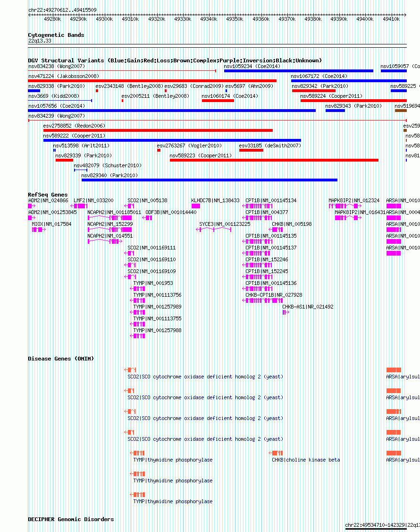The image size is (420, 532).
Task: Open the CHKB-CPT1B|NR_027928 gene label
Action: pos(274,295)
